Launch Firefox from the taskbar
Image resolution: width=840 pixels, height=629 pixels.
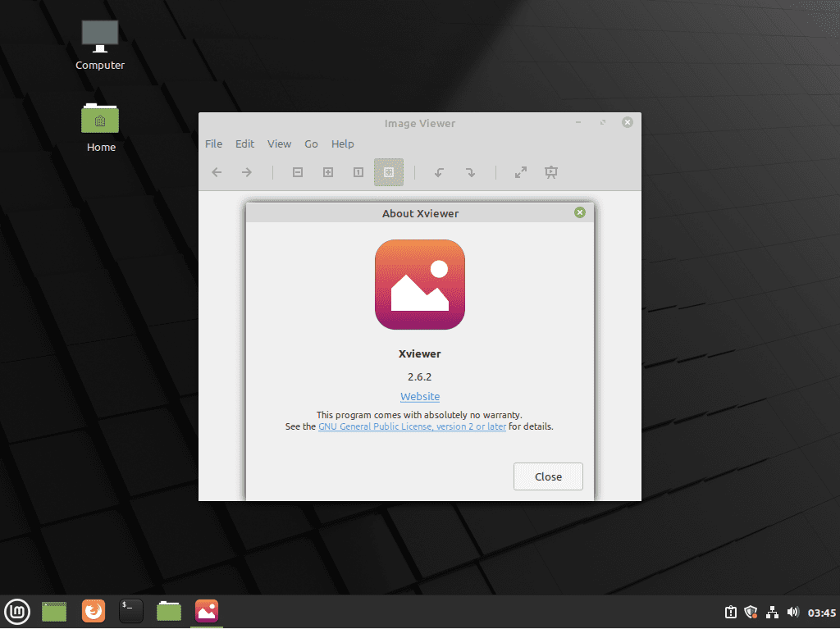tap(93, 611)
